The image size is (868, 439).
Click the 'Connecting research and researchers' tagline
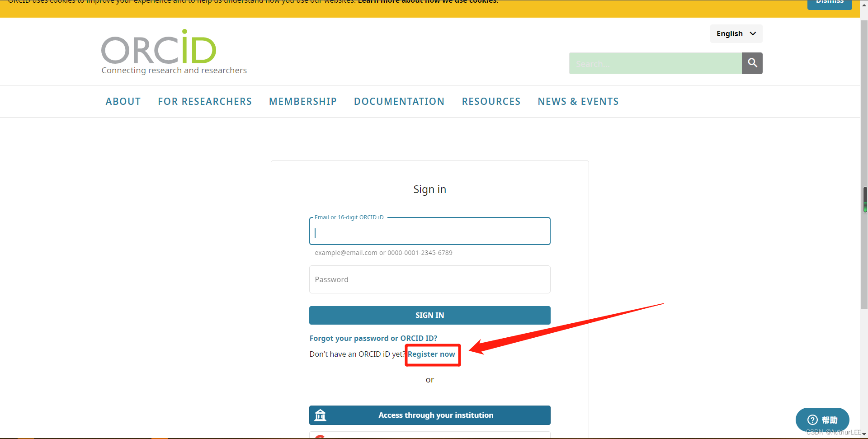pos(174,71)
